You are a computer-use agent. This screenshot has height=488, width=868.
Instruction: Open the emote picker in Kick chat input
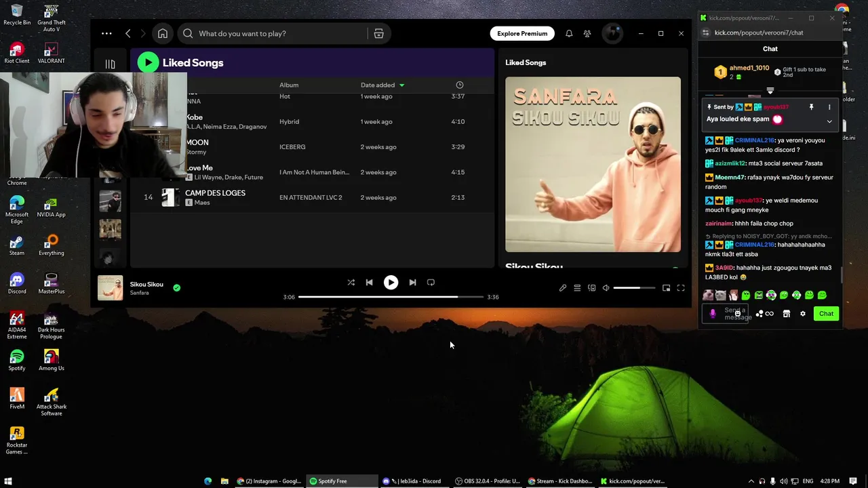pyautogui.click(x=738, y=314)
